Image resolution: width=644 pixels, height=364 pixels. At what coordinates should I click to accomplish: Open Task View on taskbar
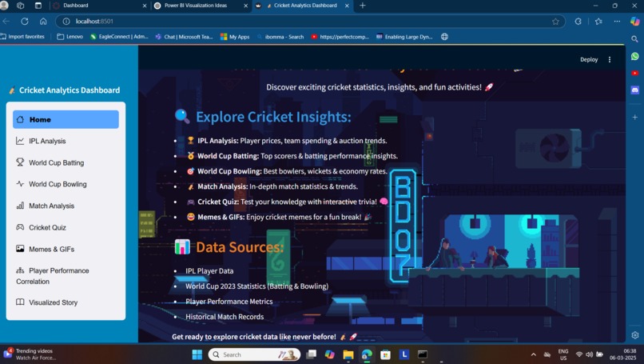tap(312, 354)
